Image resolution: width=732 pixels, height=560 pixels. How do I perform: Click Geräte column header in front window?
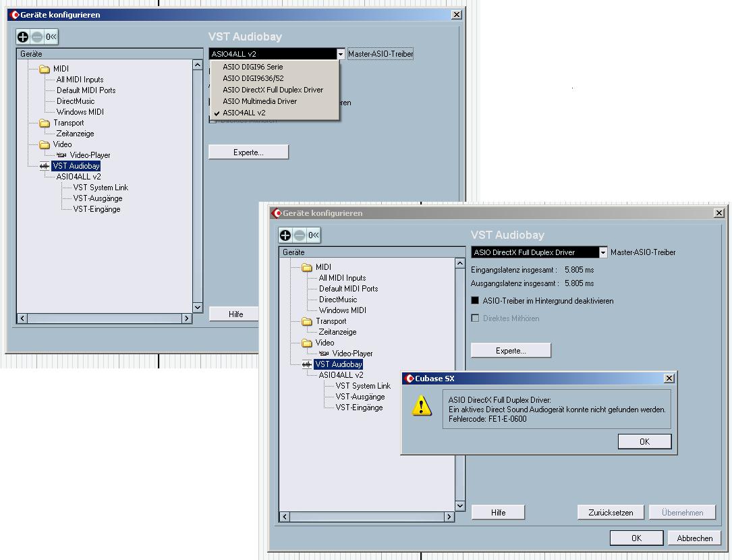coord(372,252)
